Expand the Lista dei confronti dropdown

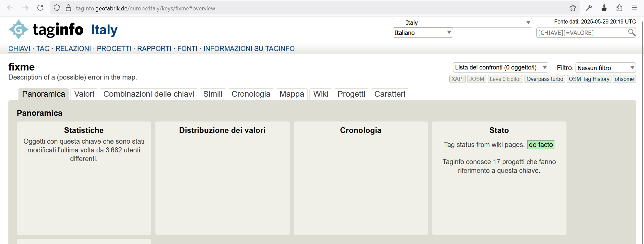click(500, 67)
